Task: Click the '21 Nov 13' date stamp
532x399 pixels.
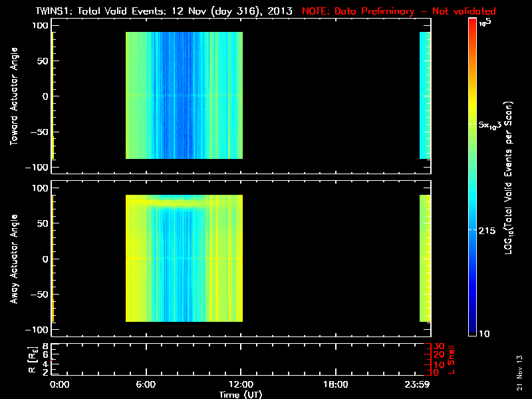Action: pyautogui.click(x=519, y=373)
